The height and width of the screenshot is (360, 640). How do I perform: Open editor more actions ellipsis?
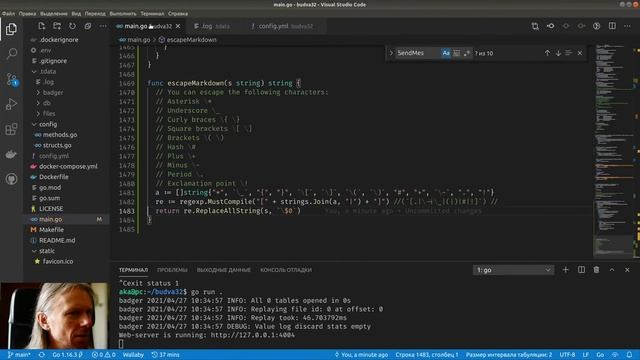coord(628,26)
